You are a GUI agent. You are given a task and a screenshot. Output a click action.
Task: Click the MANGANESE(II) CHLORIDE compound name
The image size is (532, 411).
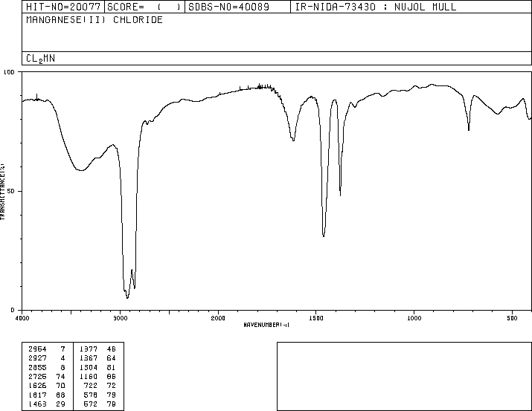[94, 19]
